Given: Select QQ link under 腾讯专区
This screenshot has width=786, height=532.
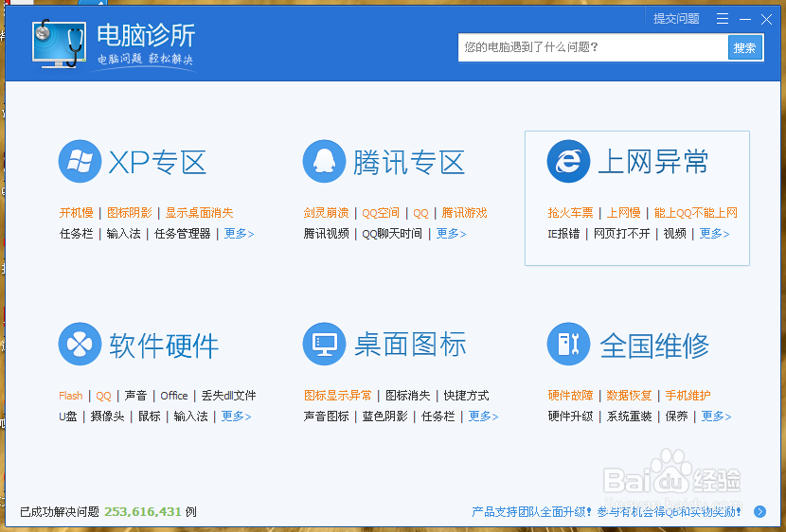Looking at the screenshot, I should 420,213.
